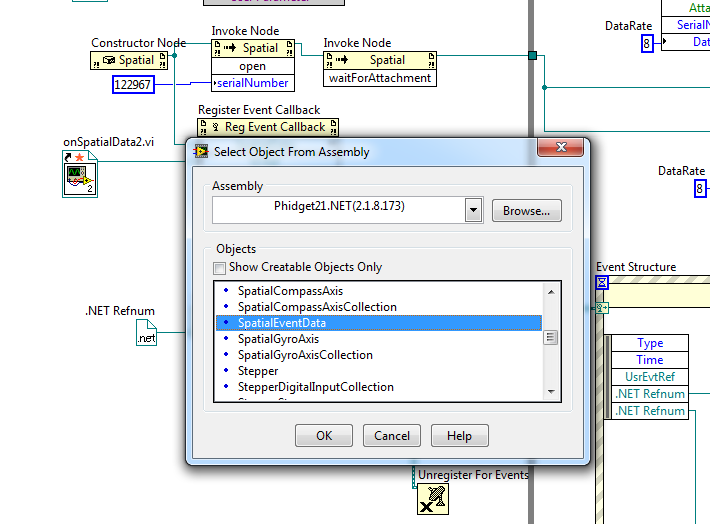710x524 pixels.
Task: Click the Unregister For Events node icon
Action: (x=432, y=499)
